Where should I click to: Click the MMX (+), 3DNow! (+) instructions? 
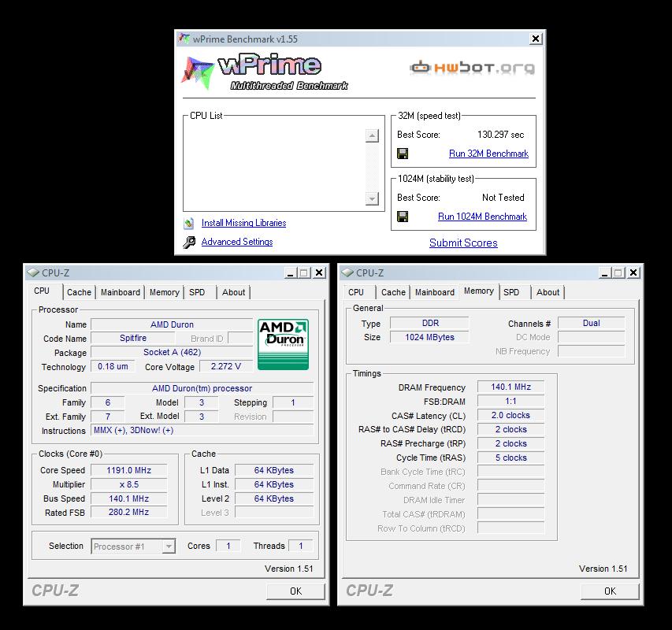(x=202, y=430)
